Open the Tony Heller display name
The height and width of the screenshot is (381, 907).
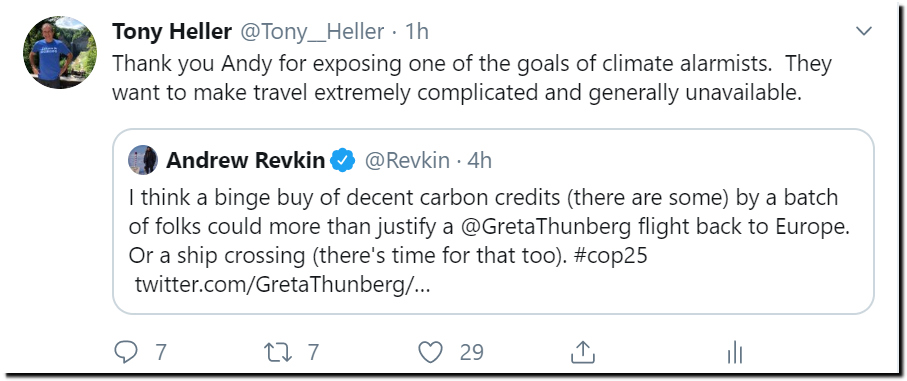172,32
